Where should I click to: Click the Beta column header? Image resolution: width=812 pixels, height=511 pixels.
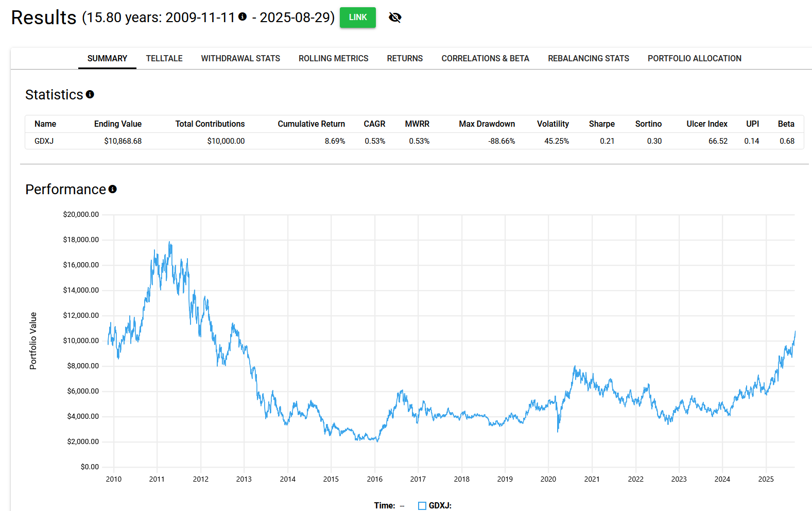tap(786, 124)
